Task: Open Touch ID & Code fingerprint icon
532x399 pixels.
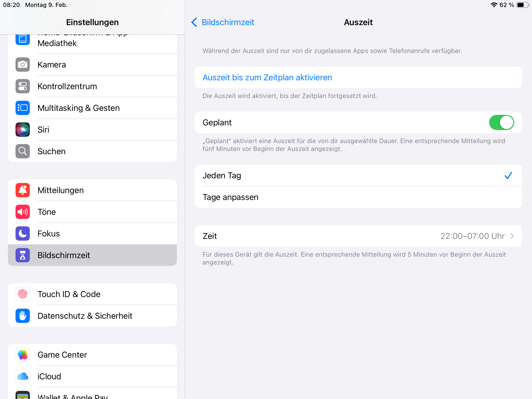Action: coord(23,294)
